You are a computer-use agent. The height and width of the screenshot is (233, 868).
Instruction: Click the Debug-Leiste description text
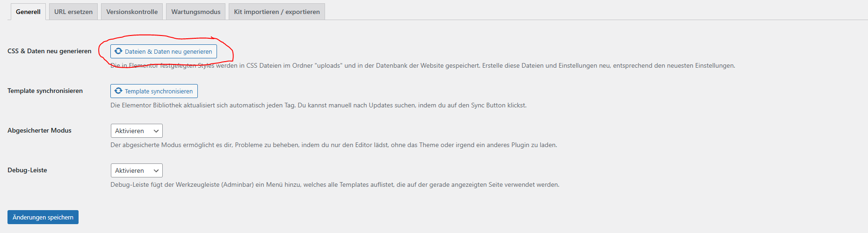tap(334, 184)
